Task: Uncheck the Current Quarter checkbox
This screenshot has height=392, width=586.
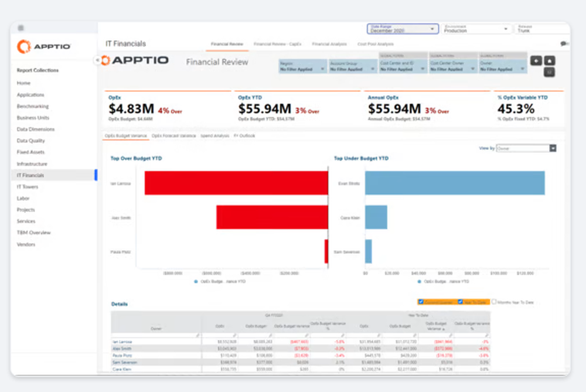Action: [x=421, y=302]
